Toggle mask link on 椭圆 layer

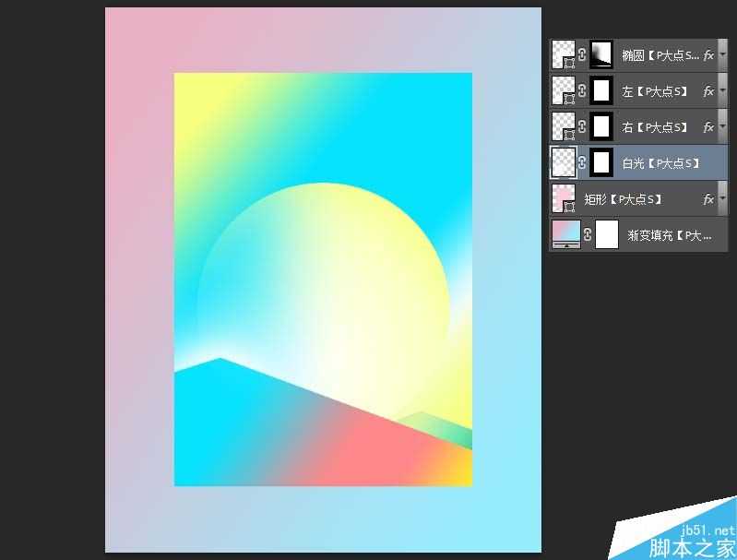582,54
